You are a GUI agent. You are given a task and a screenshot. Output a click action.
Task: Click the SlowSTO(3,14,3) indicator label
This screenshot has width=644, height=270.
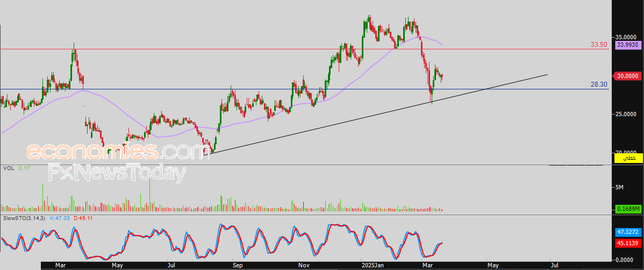point(25,218)
